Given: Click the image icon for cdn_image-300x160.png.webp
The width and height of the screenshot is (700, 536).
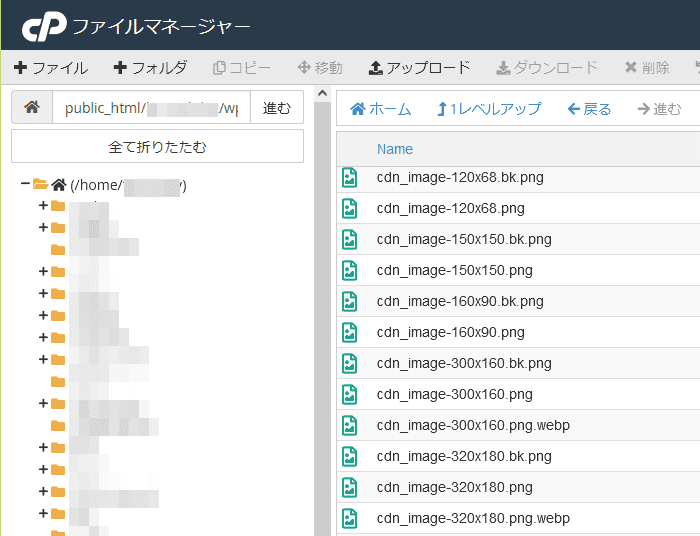Looking at the screenshot, I should coord(349,425).
